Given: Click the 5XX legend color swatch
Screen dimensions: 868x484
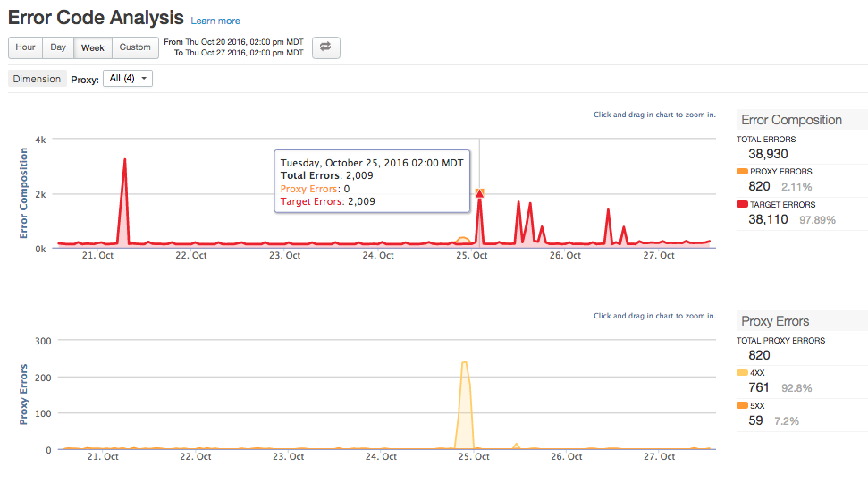Looking at the screenshot, I should (x=742, y=405).
